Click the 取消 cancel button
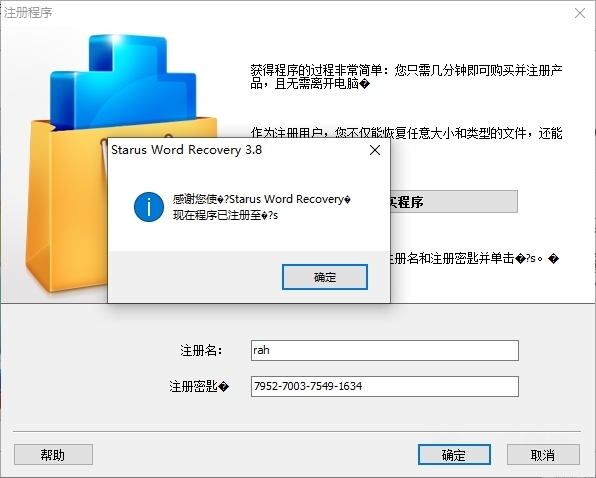The height and width of the screenshot is (478, 596). pyautogui.click(x=543, y=454)
